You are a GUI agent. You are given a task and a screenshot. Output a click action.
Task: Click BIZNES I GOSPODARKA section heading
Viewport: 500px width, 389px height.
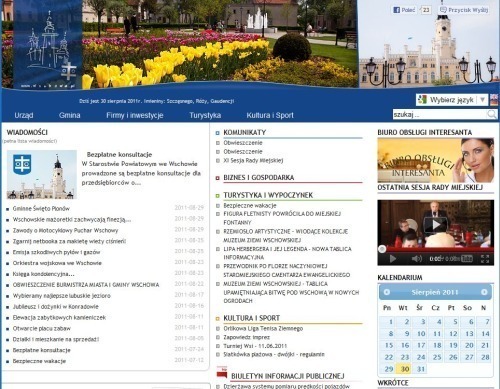point(259,178)
